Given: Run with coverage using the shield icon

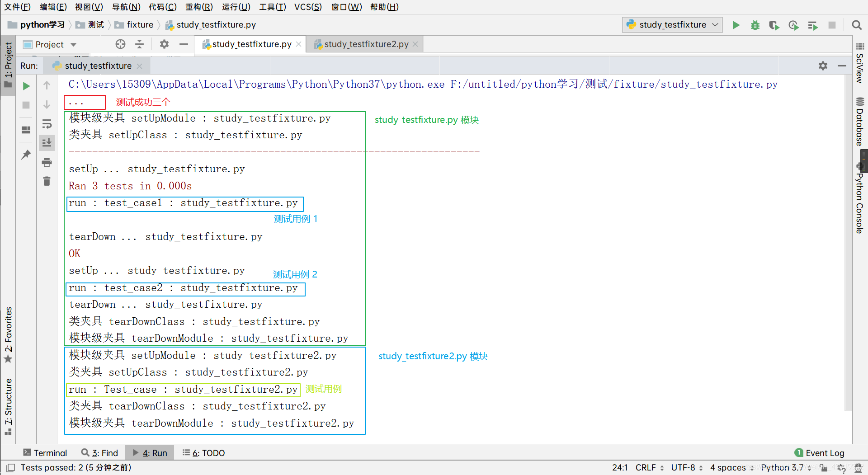Looking at the screenshot, I should [x=774, y=25].
